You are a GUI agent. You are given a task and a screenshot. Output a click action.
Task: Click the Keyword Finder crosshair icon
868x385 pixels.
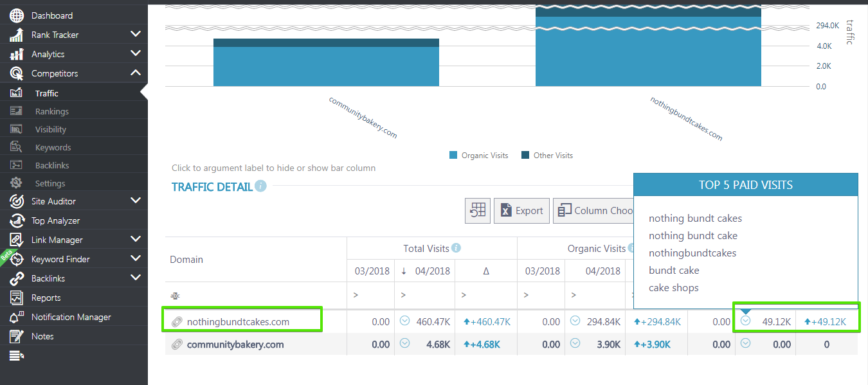click(x=17, y=259)
